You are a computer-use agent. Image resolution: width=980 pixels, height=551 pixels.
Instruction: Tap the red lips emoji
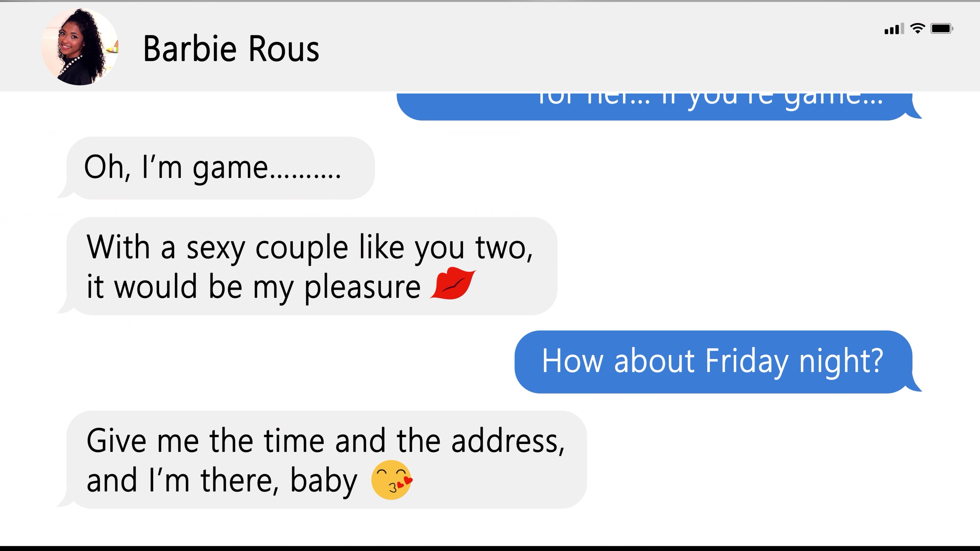point(452,284)
